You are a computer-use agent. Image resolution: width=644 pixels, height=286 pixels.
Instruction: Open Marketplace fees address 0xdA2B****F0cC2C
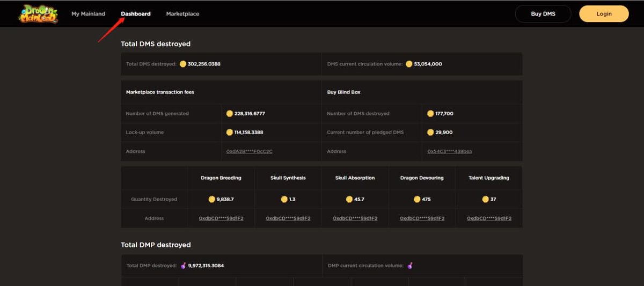pos(250,151)
